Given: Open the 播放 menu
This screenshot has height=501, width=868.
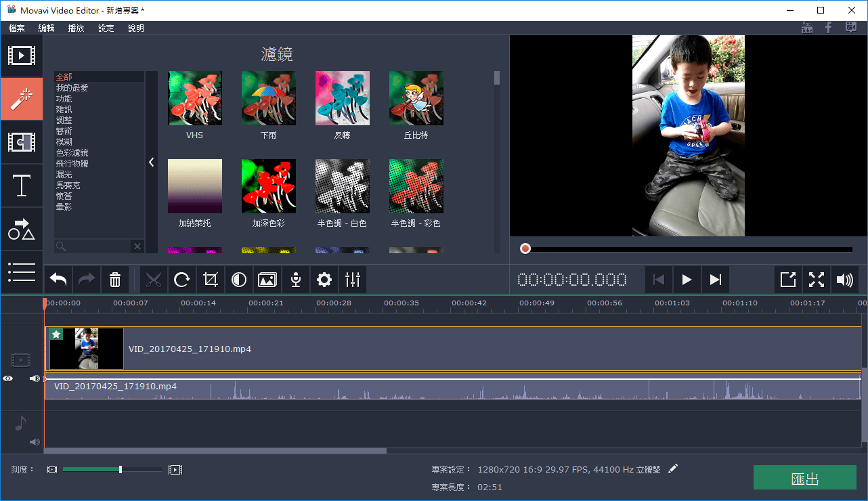Looking at the screenshot, I should tap(76, 28).
